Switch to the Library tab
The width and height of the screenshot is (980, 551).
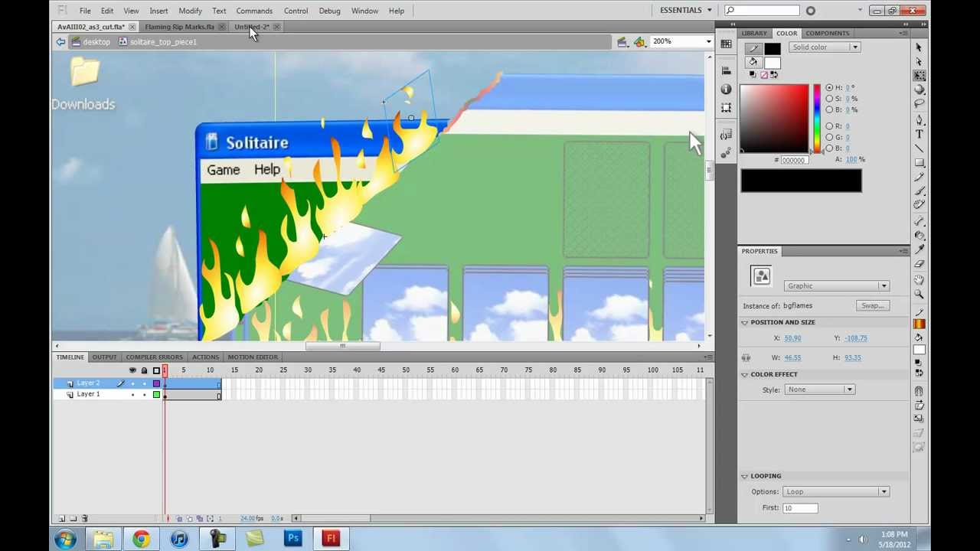(x=753, y=33)
